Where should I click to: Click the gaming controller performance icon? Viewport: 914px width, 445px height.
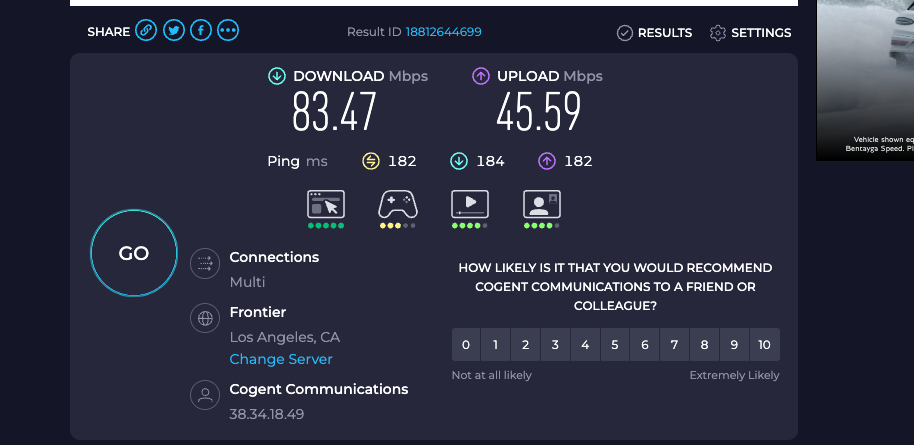click(397, 204)
